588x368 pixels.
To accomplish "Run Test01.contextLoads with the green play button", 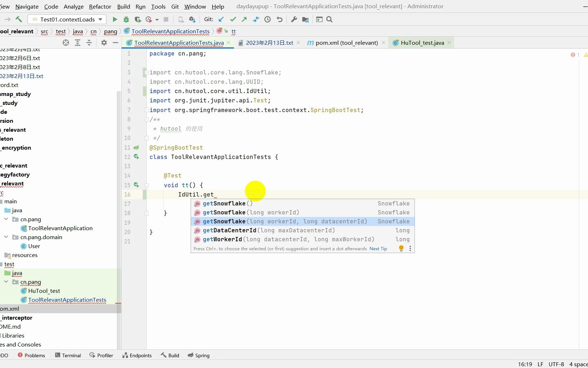I will pos(115,19).
